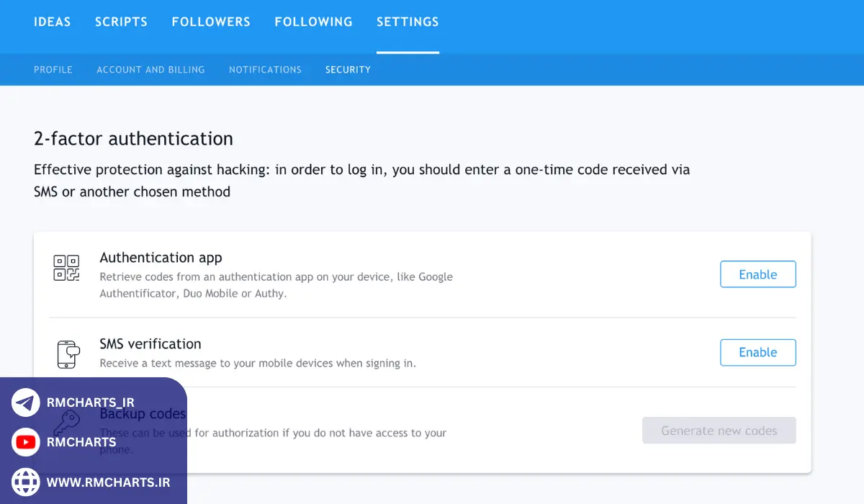Open the Telegram icon in the overlay
The width and height of the screenshot is (864, 504).
pos(26,403)
